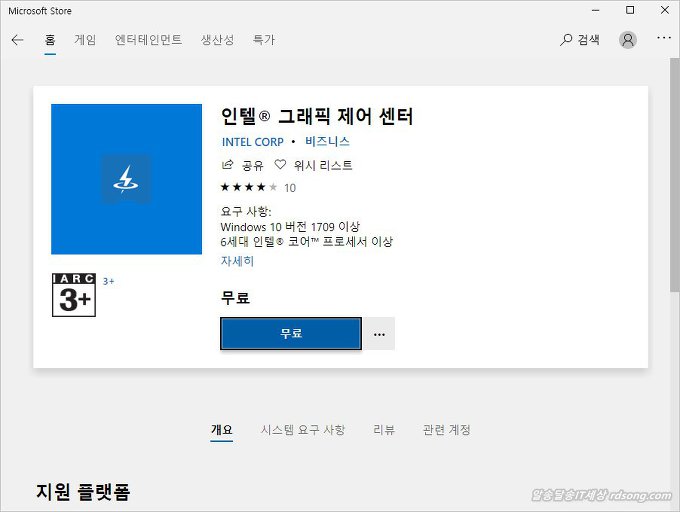The height and width of the screenshot is (512, 680).
Task: Select the 생산성 tab
Action: click(217, 40)
